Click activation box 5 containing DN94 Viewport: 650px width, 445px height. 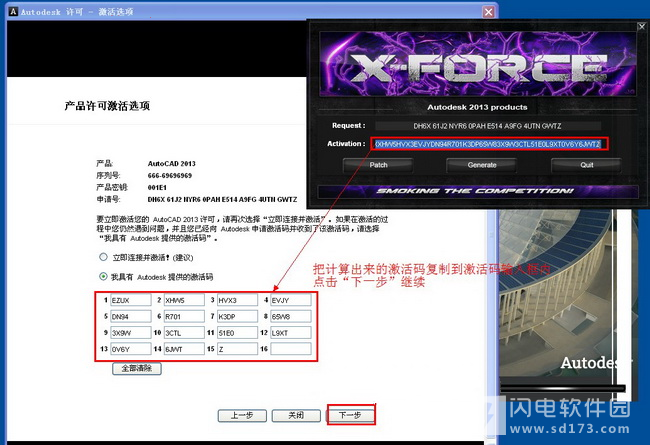point(131,316)
